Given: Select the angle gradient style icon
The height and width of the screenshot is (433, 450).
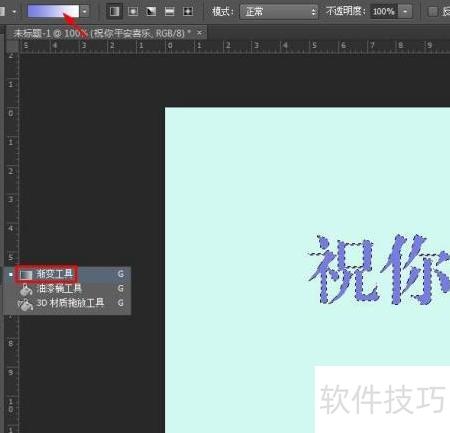Looking at the screenshot, I should click(151, 12).
